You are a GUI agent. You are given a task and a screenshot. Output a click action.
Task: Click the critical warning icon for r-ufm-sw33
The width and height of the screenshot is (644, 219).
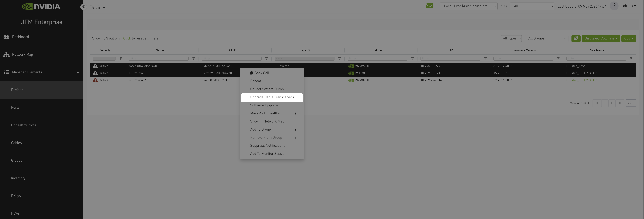click(x=95, y=73)
